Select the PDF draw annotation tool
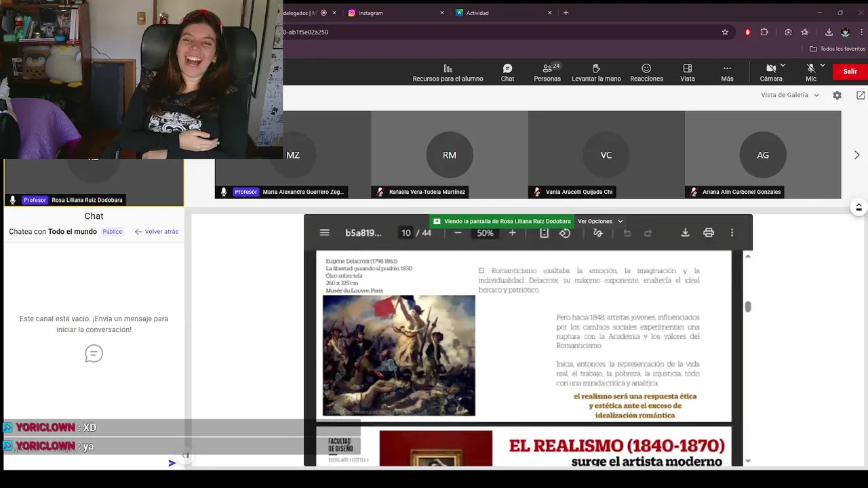 (x=597, y=232)
